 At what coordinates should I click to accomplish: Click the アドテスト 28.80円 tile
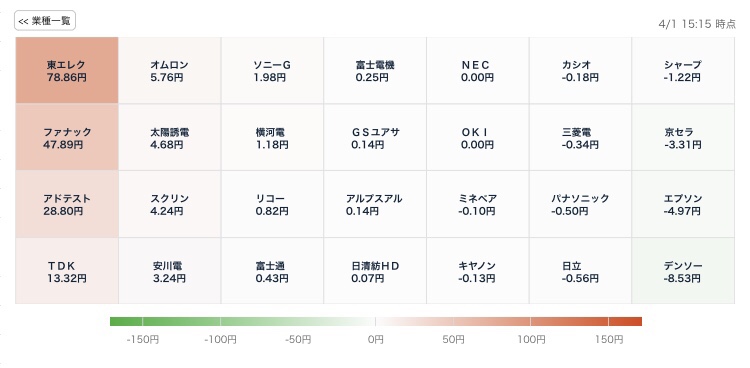click(x=67, y=204)
